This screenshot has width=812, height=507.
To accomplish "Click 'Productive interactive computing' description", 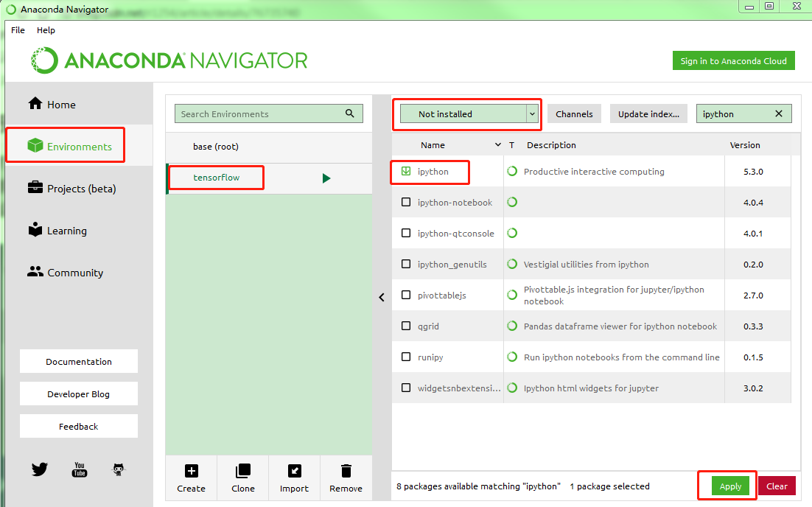I will tap(594, 172).
